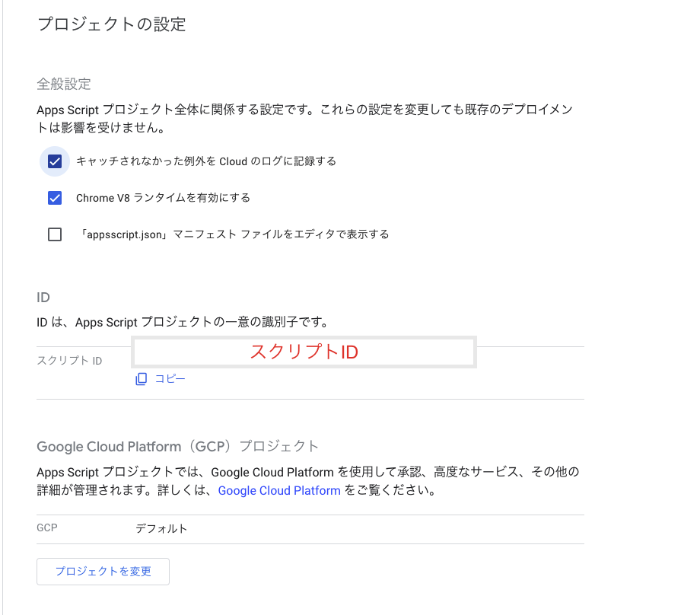The width and height of the screenshot is (700, 615).
Task: Click the GCP row label
Action: pos(46,527)
